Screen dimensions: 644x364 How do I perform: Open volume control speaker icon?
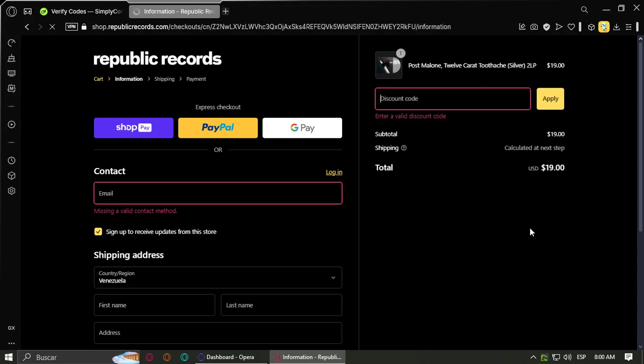[x=568, y=357]
